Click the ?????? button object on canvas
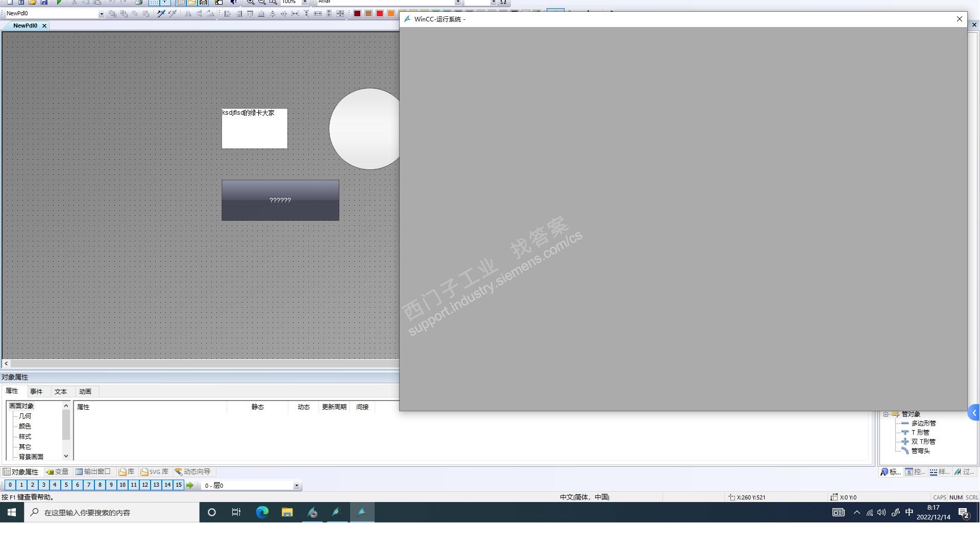This screenshot has width=980, height=551. coord(280,201)
